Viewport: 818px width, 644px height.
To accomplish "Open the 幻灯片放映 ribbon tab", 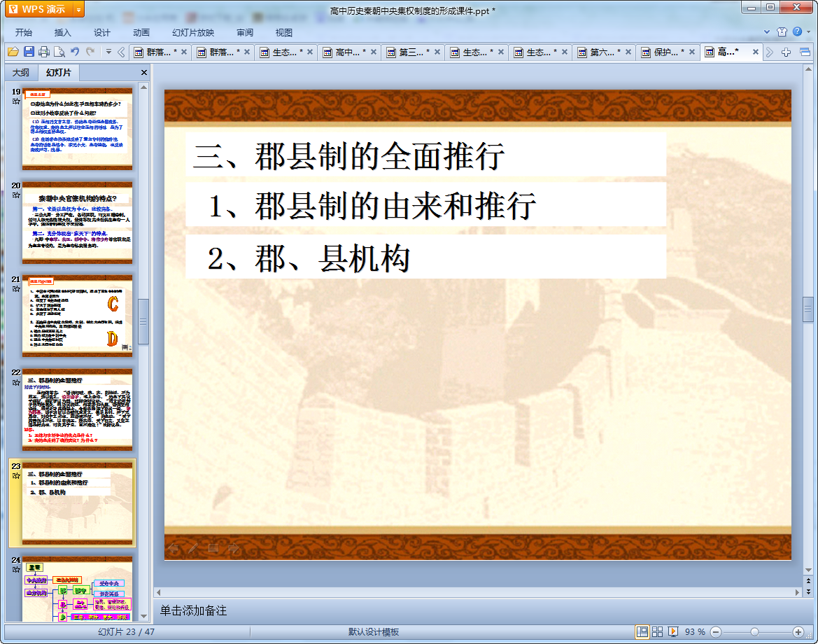I will click(193, 32).
